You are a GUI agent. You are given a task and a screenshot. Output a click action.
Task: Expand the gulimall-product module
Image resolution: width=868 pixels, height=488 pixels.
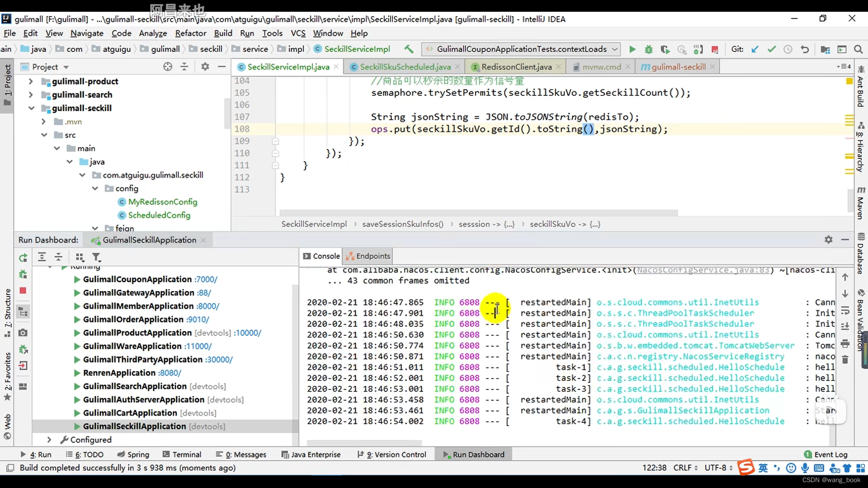coord(31,81)
